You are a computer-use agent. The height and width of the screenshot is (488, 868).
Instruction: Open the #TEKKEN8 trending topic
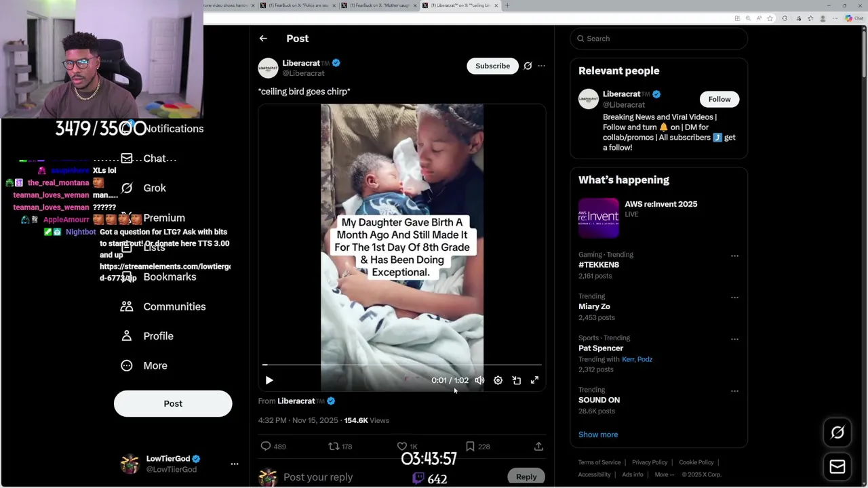click(599, 265)
